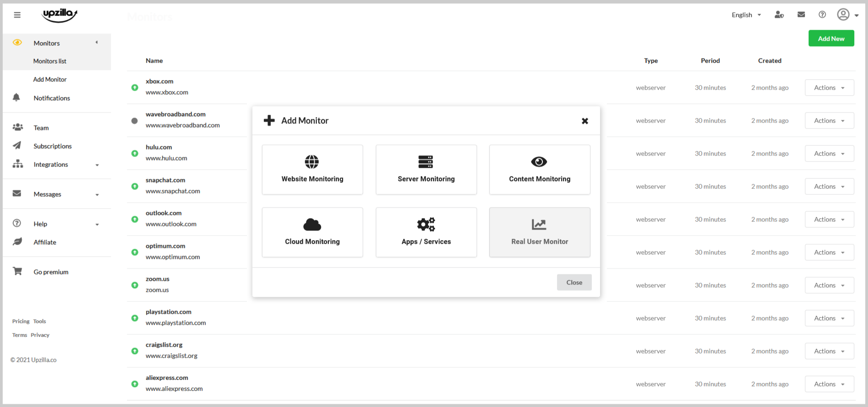Click the hulu.com green status icon

[x=134, y=153]
